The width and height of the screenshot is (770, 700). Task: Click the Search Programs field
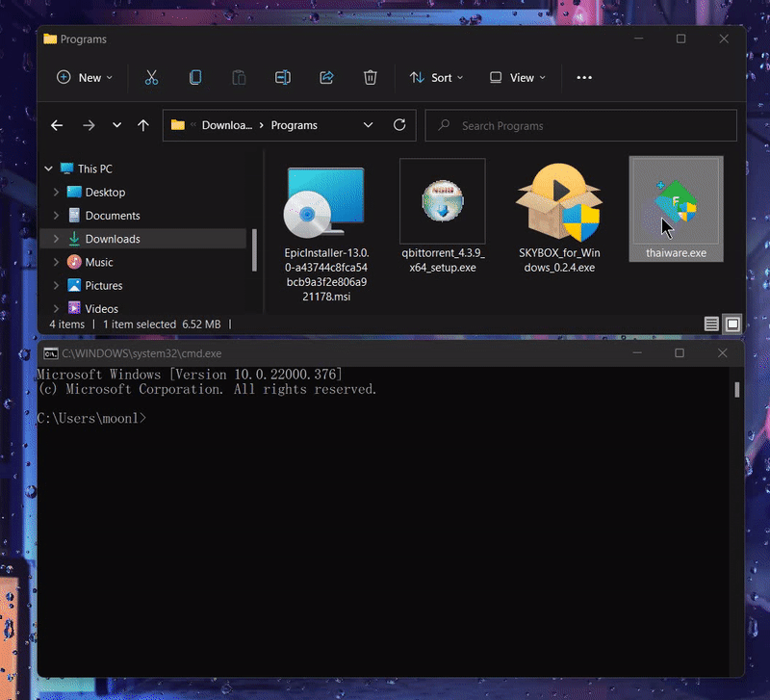click(x=581, y=126)
